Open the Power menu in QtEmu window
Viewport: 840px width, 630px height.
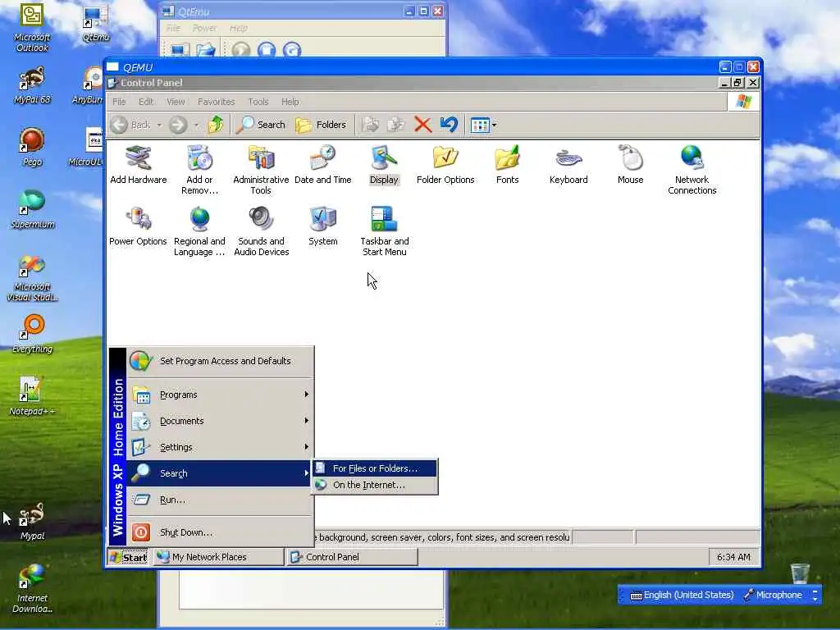click(204, 28)
